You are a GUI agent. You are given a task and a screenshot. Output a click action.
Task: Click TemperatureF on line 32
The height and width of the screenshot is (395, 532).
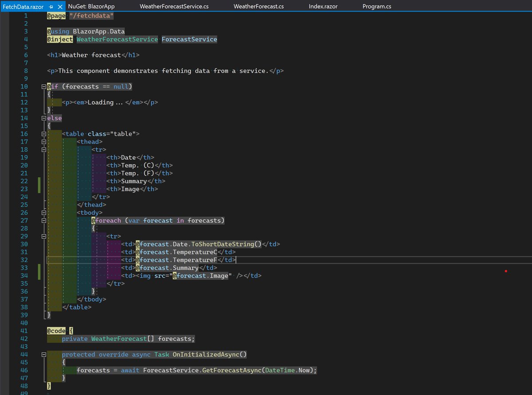coord(195,260)
